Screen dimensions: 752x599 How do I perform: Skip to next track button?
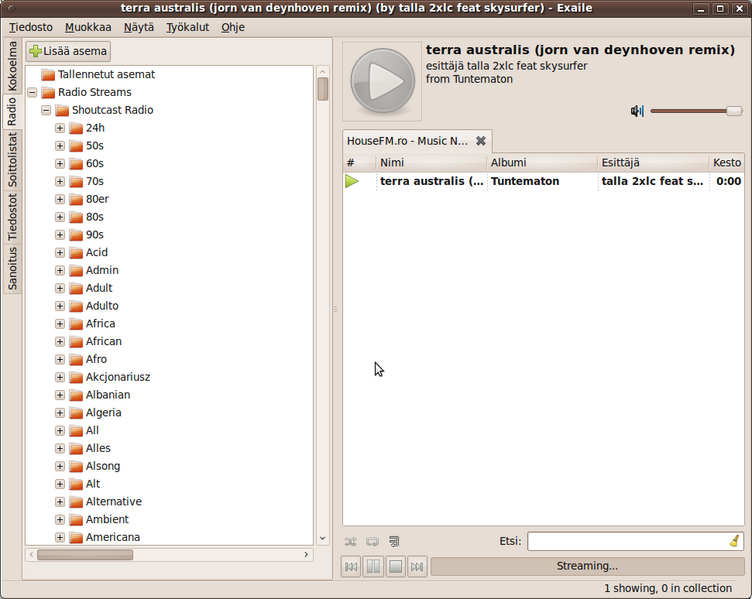[x=417, y=567]
